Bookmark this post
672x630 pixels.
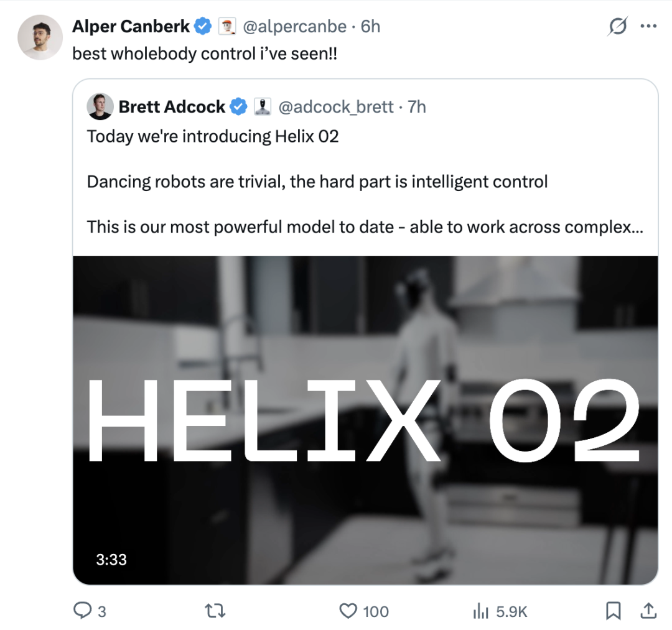coord(614,611)
